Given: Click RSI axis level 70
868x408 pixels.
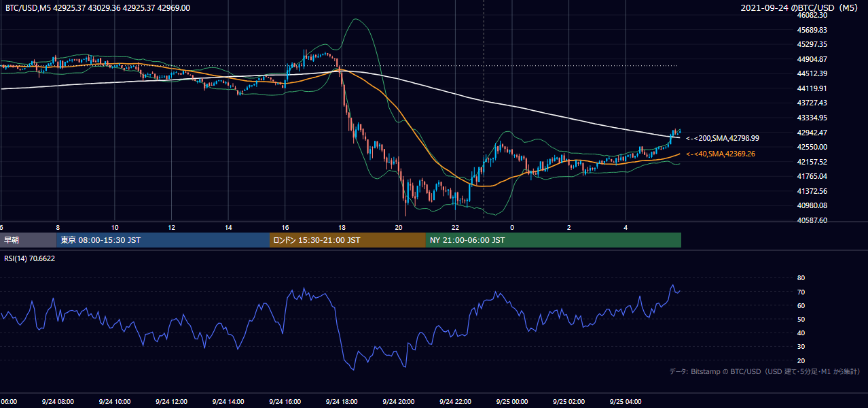Looking at the screenshot, I should pos(801,292).
